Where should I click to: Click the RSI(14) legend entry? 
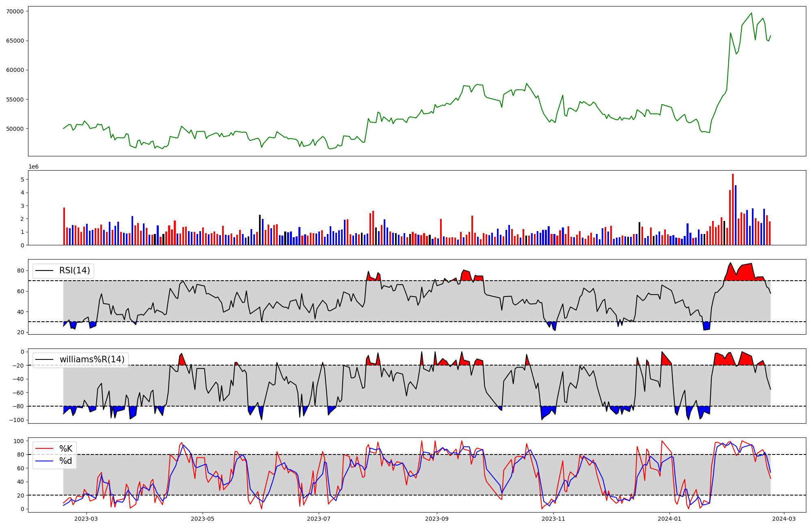click(x=74, y=270)
